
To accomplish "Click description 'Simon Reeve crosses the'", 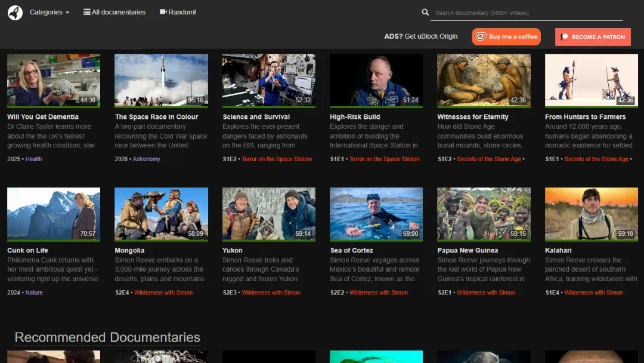I will click(x=583, y=260).
